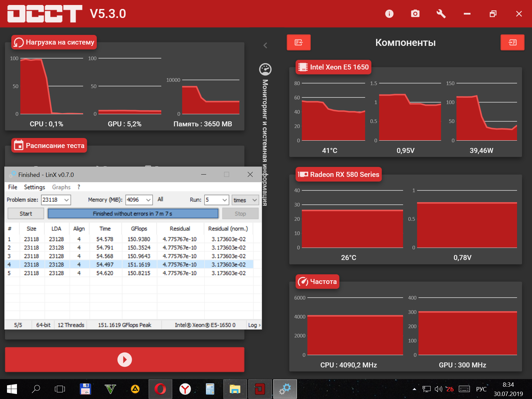Viewport: 532px width, 399px height.
Task: Sort by the GFlops column header
Action: tap(139, 229)
